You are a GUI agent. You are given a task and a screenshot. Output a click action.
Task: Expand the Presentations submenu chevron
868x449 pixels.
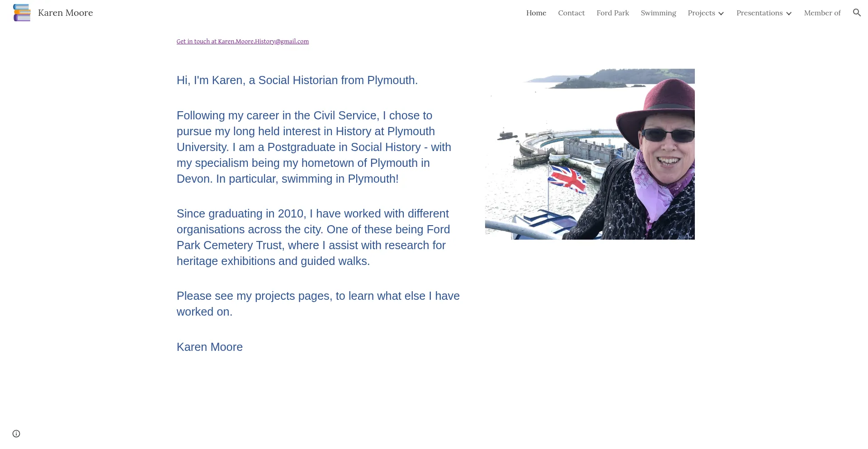tap(788, 13)
